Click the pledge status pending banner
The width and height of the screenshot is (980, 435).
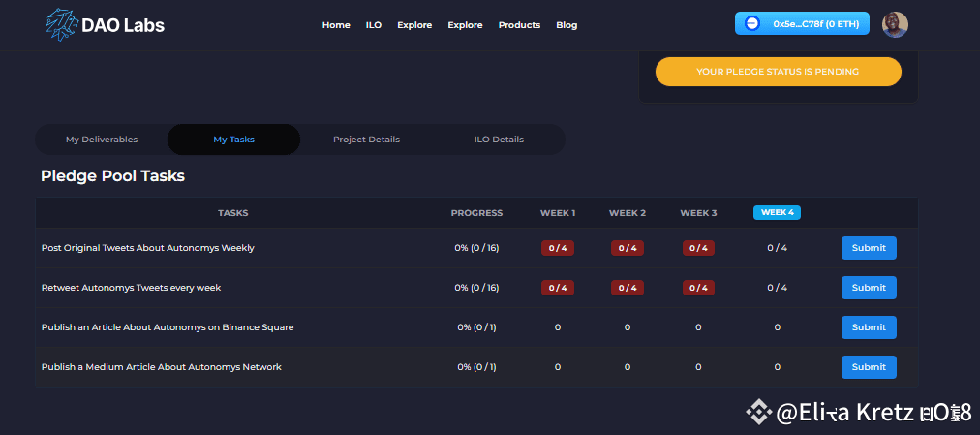click(x=779, y=72)
